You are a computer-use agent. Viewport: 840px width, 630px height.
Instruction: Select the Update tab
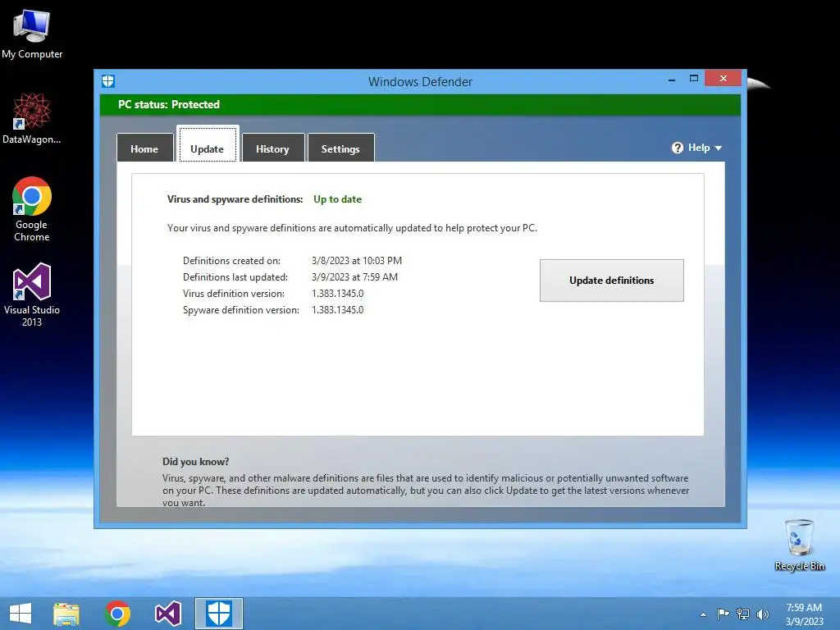tap(208, 144)
